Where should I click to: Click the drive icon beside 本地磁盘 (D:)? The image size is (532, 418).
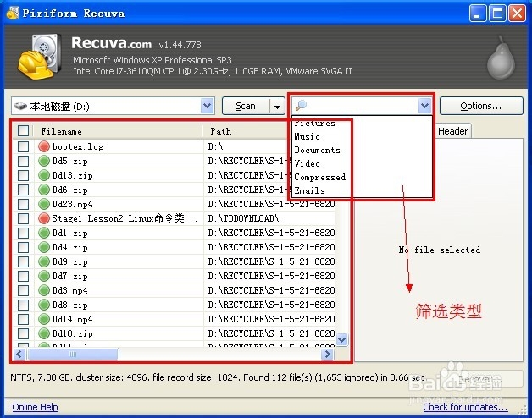coord(20,107)
